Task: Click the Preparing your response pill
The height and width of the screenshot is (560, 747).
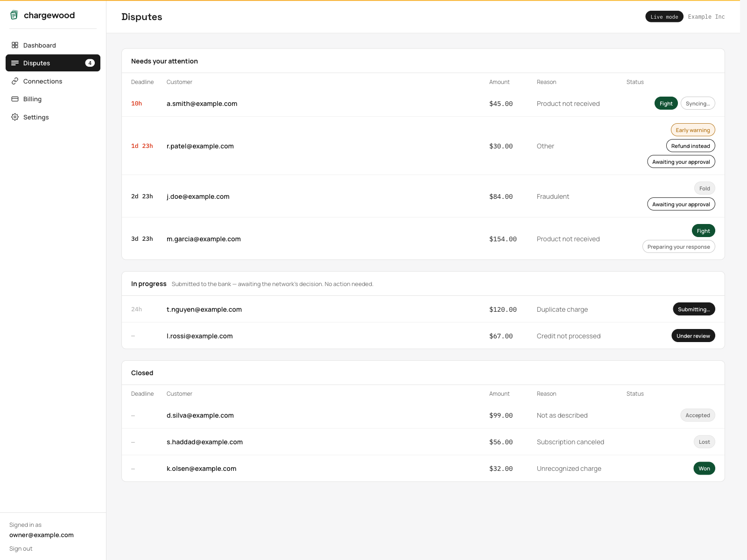Action: click(679, 247)
